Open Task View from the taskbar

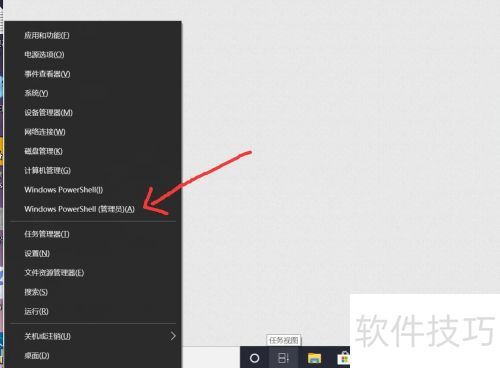[283, 358]
